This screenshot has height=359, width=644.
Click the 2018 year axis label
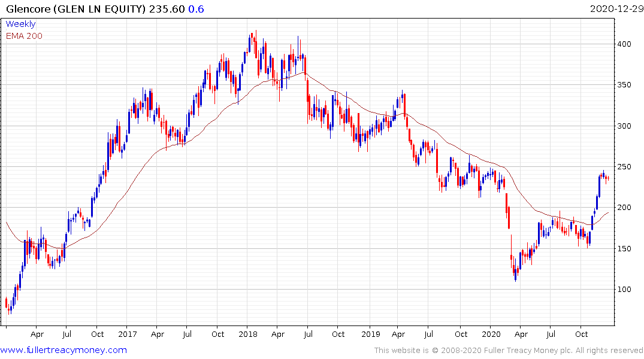(x=248, y=334)
